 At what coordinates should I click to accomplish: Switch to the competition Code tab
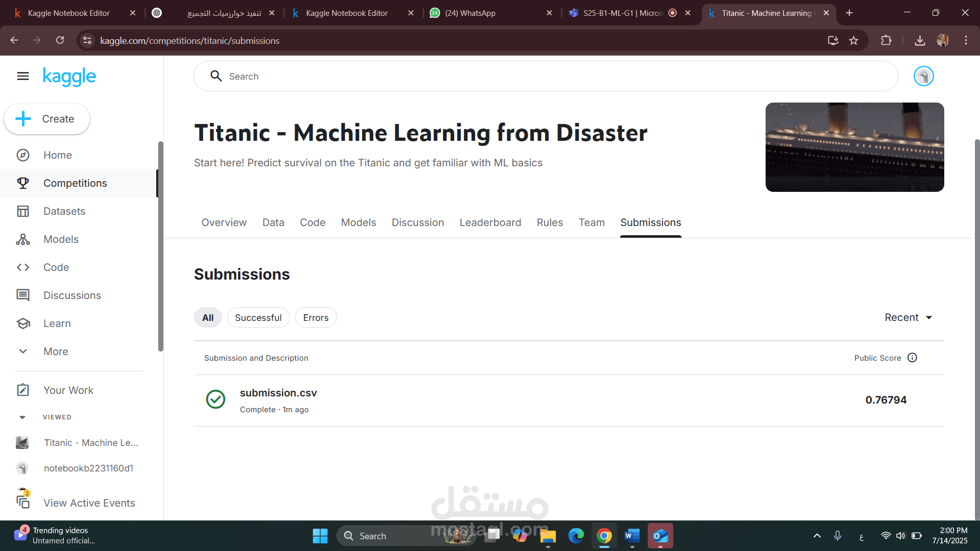pyautogui.click(x=312, y=223)
